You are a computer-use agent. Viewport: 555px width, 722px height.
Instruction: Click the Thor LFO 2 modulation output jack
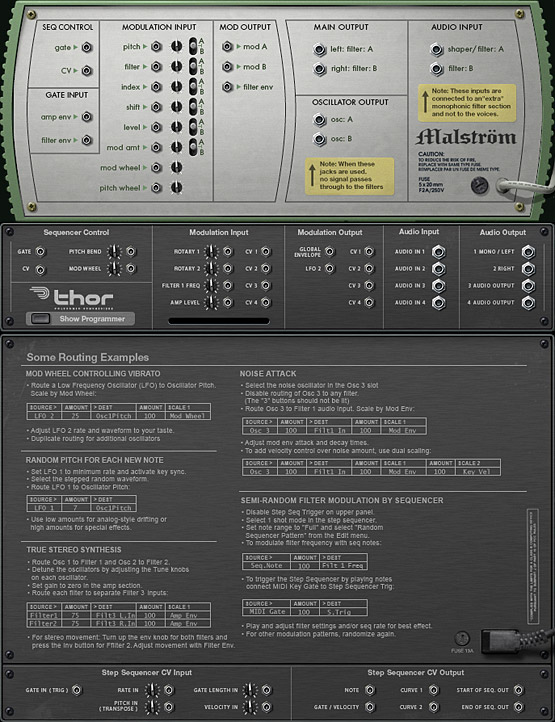coord(329,268)
